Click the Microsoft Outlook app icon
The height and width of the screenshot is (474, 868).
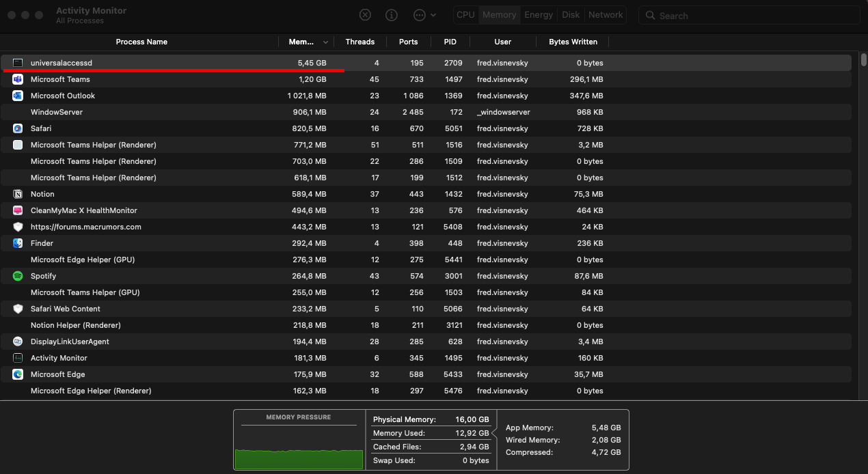point(18,96)
